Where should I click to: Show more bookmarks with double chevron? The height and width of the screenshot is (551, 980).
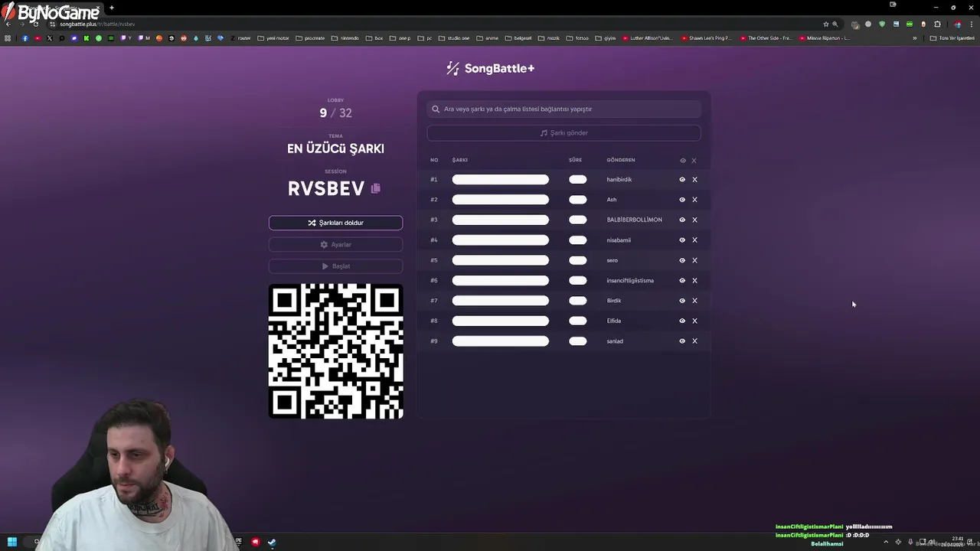[x=914, y=38]
